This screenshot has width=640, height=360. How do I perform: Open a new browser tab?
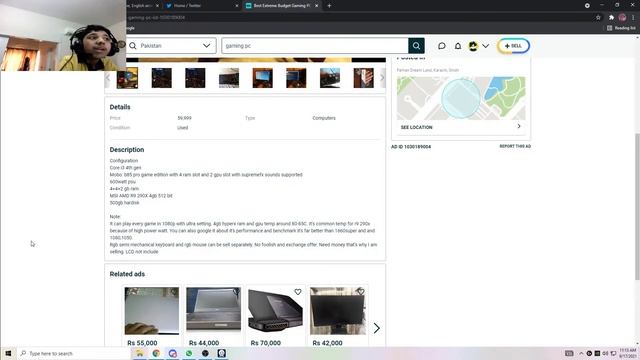click(x=329, y=6)
